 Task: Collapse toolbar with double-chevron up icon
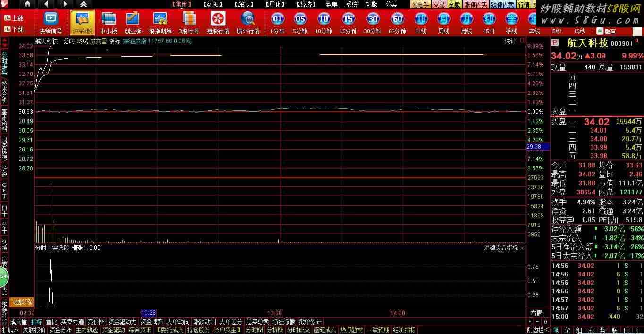pyautogui.click(x=84, y=4)
